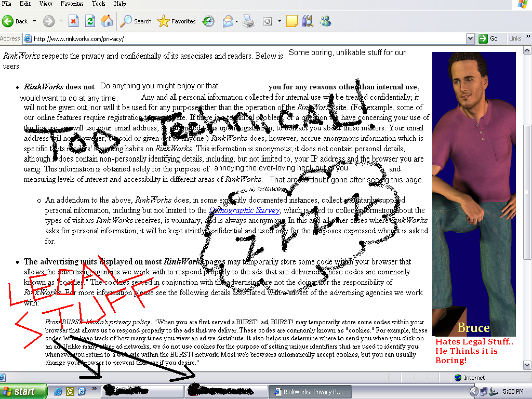This screenshot has width=532, height=399.
Task: Open the Favorites star toolbar button
Action: [177, 21]
